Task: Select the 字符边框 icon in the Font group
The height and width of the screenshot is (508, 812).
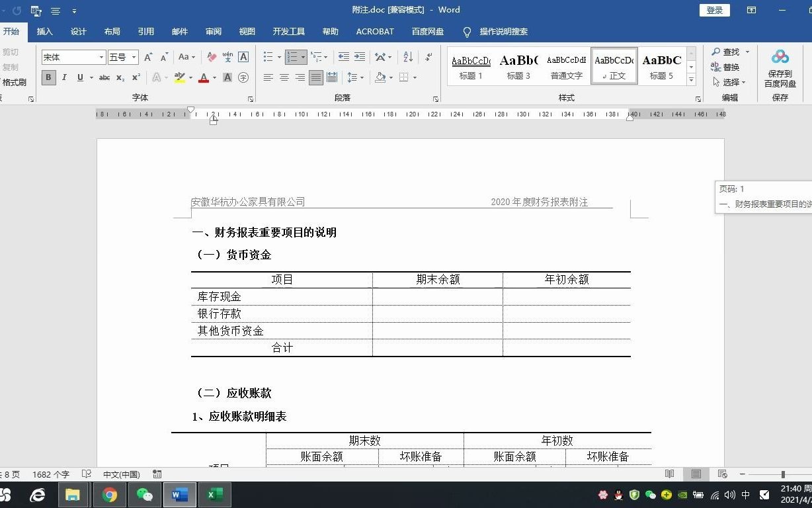Action: [x=243, y=58]
